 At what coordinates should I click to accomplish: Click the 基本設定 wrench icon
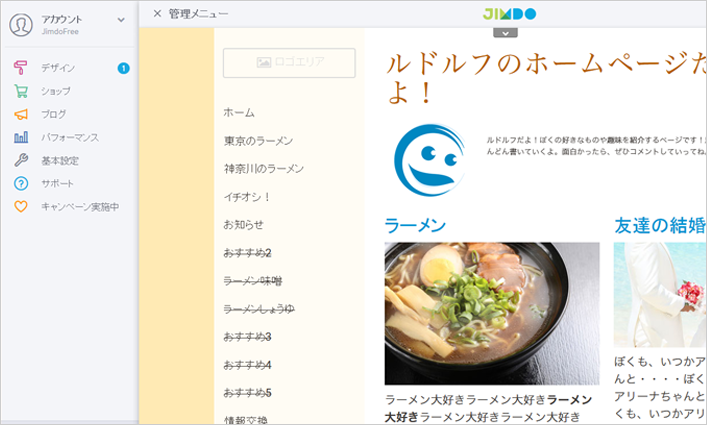point(21,160)
